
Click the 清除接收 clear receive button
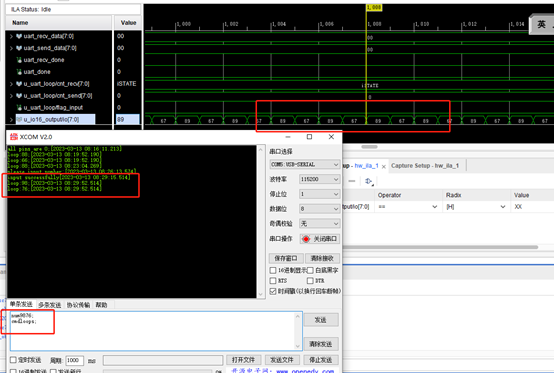(322, 258)
